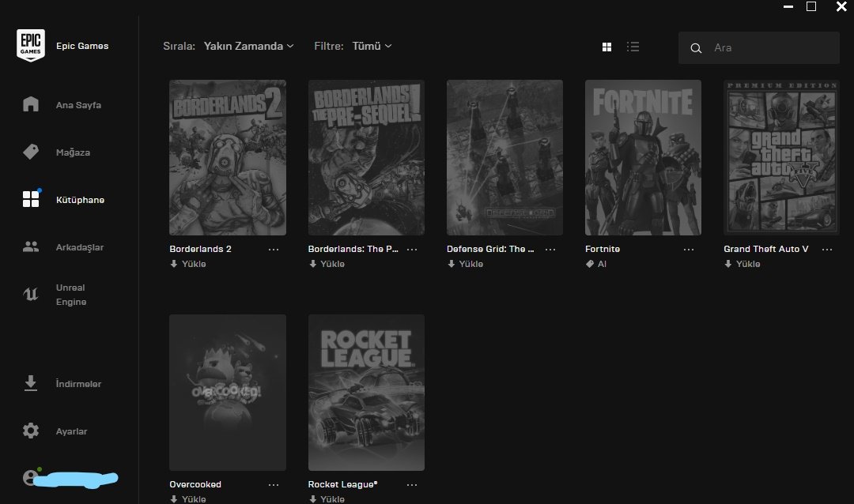The image size is (854, 504).
Task: Open options menu for Borderlands 2
Action: click(x=274, y=250)
